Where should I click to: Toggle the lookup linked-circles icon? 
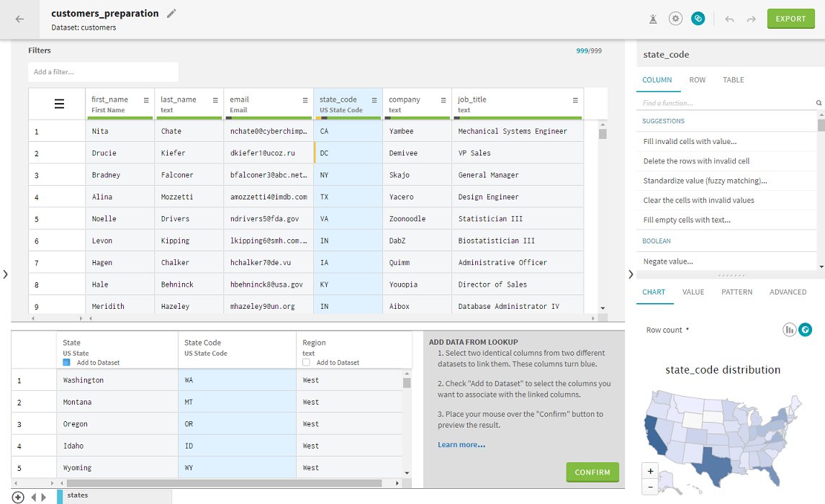pos(698,19)
